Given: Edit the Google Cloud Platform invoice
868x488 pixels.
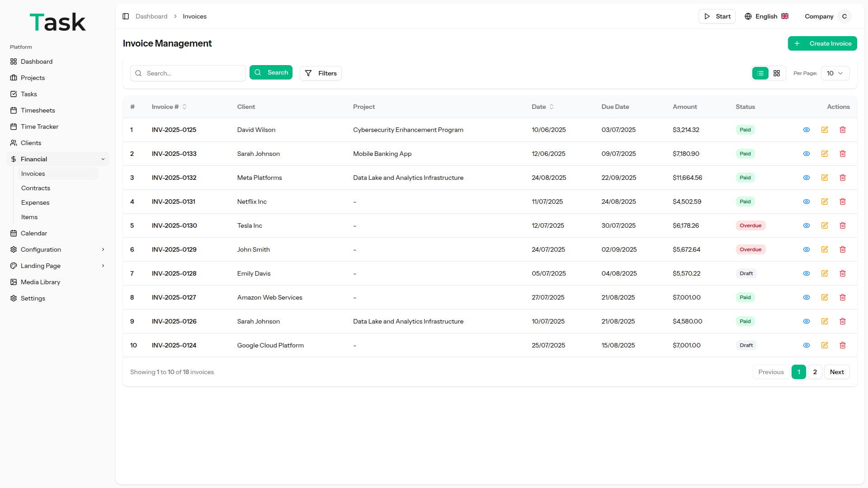Looking at the screenshot, I should 825,345.
